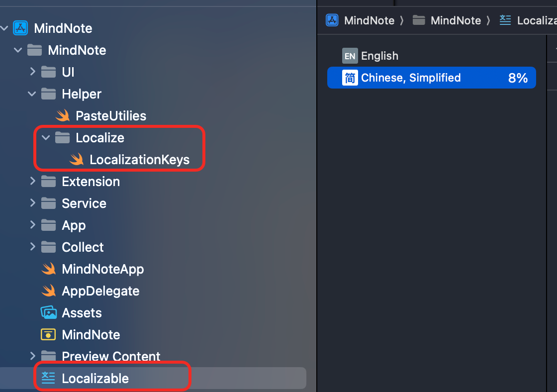Click the MindNote Xcode project icon
The height and width of the screenshot is (392, 557).
(x=20, y=28)
